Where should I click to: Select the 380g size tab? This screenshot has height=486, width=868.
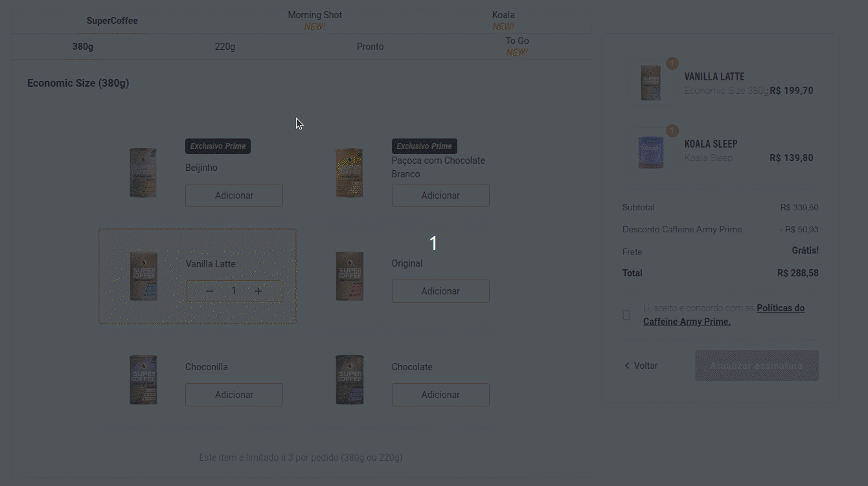point(83,47)
